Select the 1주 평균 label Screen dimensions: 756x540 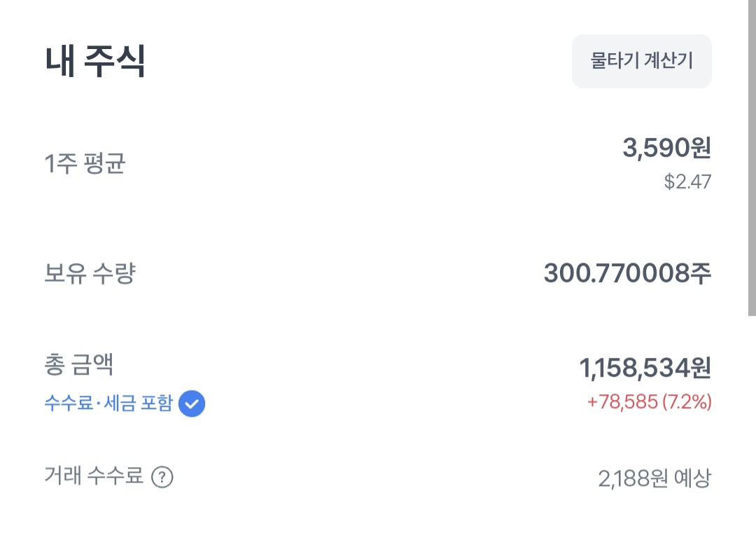(85, 165)
